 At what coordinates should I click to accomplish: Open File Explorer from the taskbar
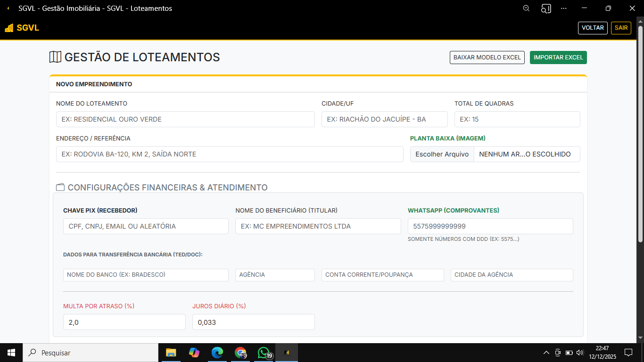point(171,353)
